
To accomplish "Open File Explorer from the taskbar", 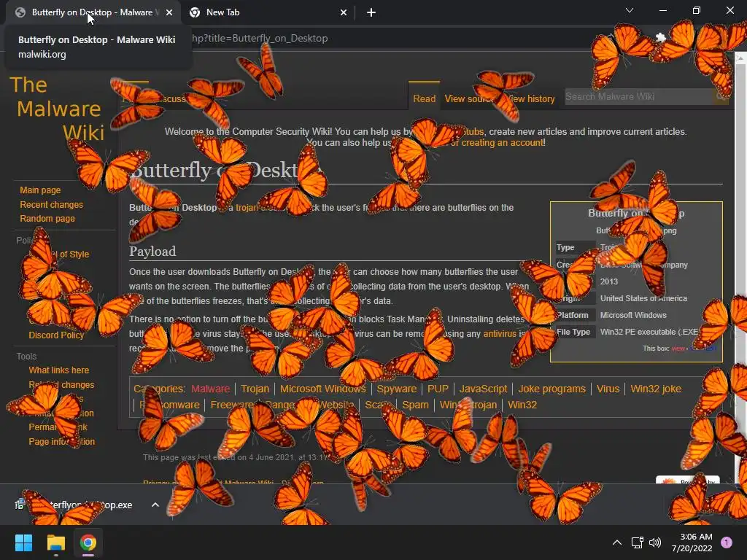I will click(55, 542).
